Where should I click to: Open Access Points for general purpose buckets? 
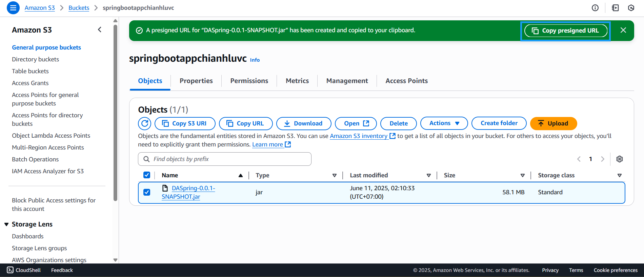pos(45,99)
